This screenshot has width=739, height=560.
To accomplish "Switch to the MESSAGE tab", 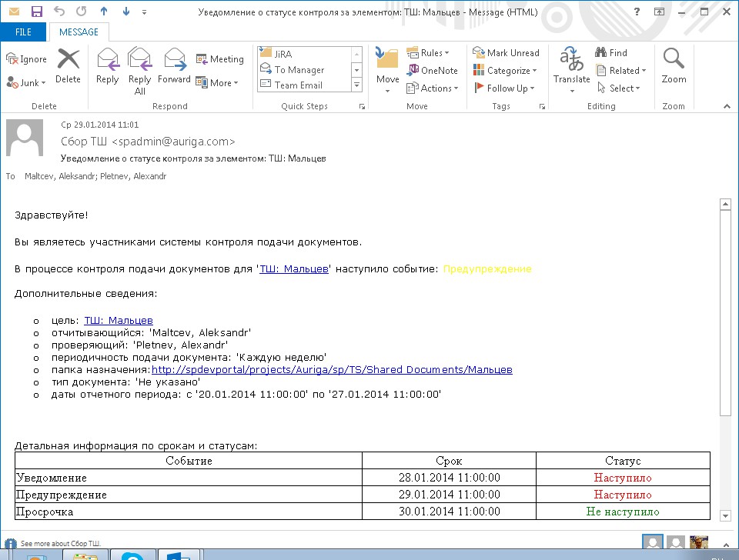I will [x=79, y=32].
